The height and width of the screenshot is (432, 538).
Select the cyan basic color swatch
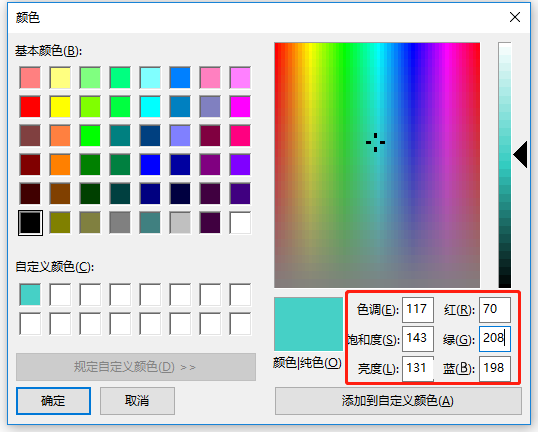pos(150,107)
